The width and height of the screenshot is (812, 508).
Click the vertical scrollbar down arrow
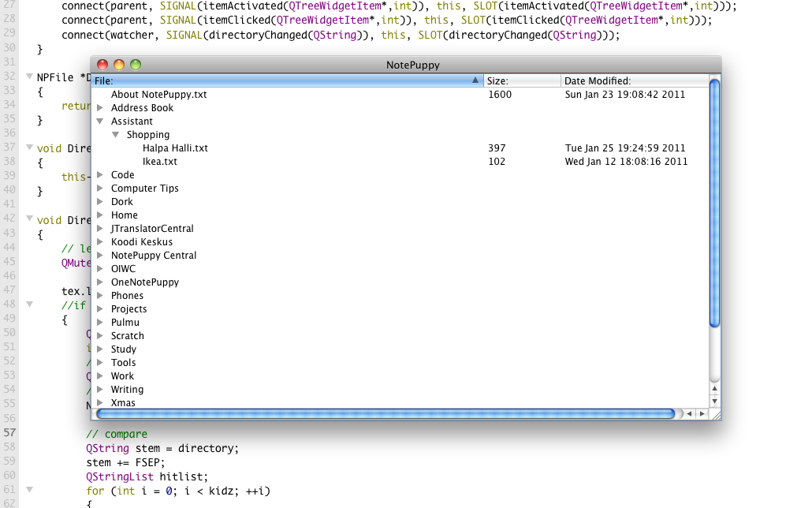tap(715, 402)
